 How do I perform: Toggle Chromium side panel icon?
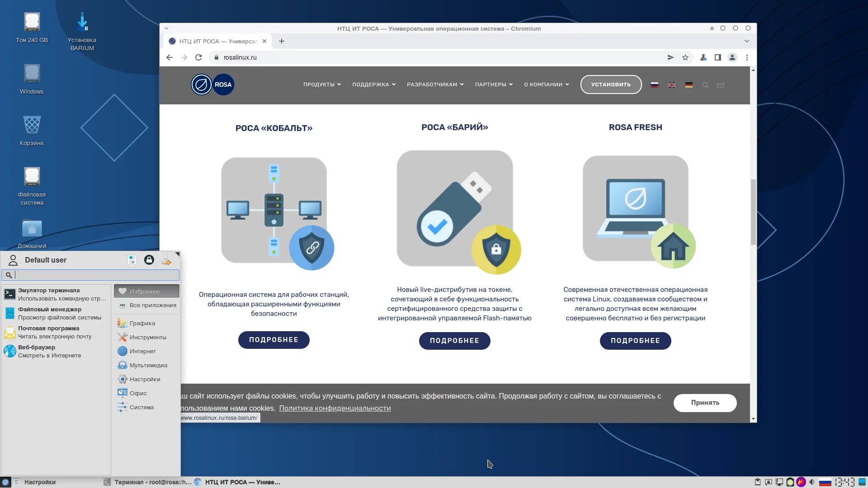coord(717,57)
